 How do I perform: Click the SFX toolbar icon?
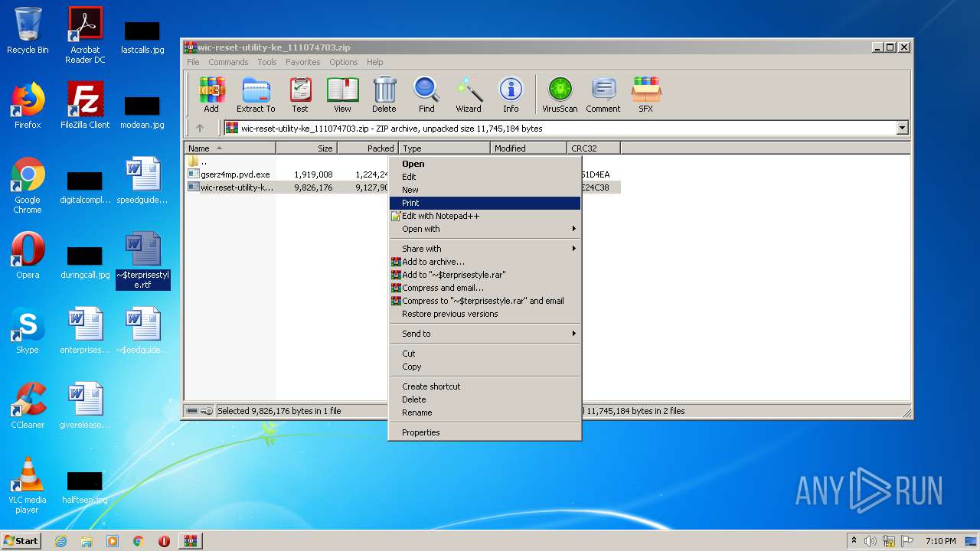coord(646,95)
